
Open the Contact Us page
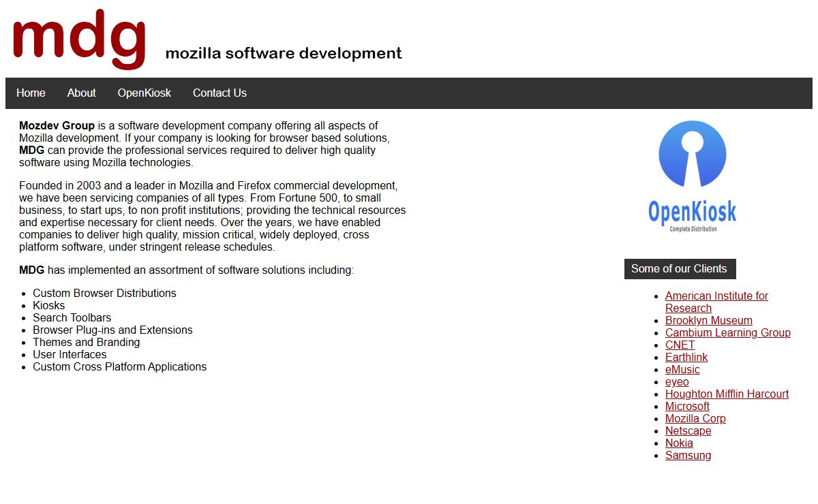click(219, 93)
